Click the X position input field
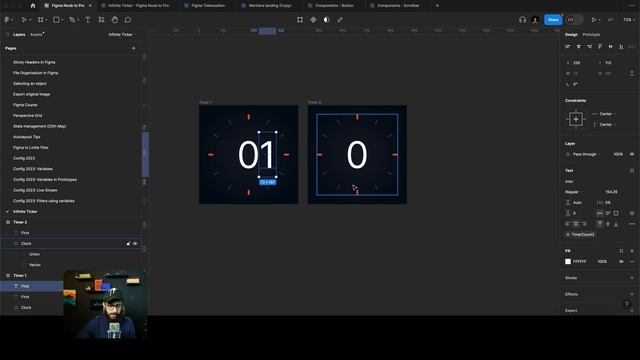Screen dimensions: 640x360 [576, 63]
